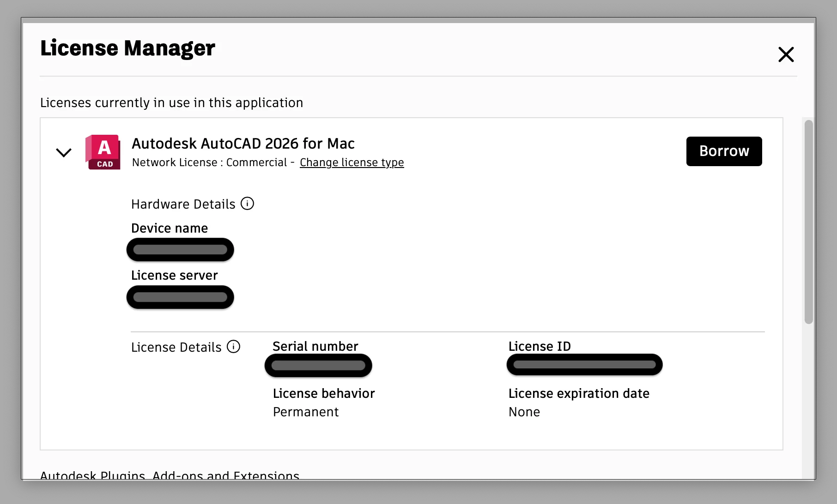
Task: Select the Autodesk AutoCAD 2026 for Mac title
Action: click(243, 144)
